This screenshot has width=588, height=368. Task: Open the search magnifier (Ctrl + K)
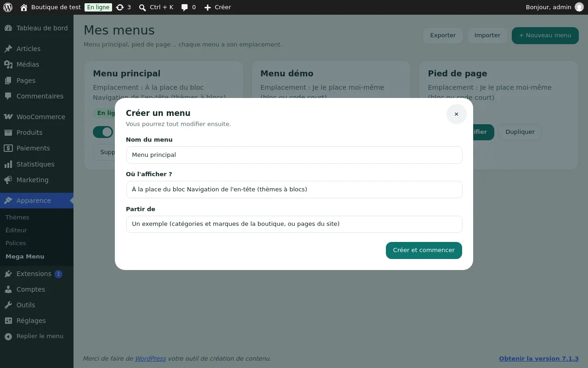point(142,7)
